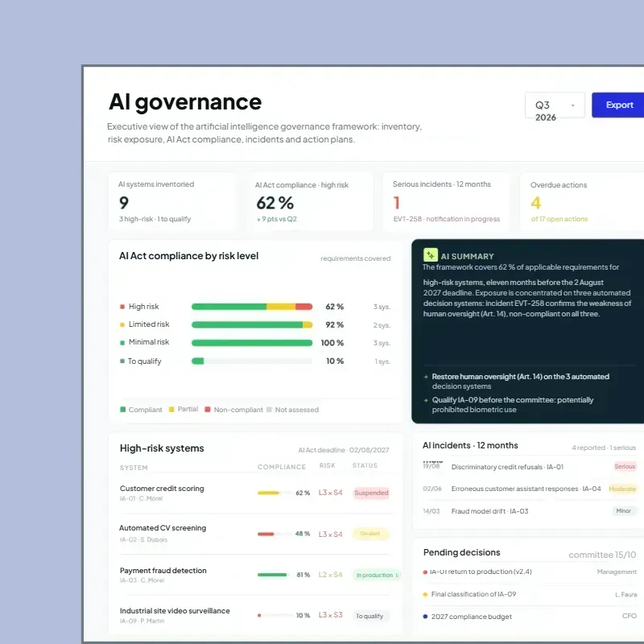
Task: Open the Final classification of IA-09 decision
Action: point(530,594)
